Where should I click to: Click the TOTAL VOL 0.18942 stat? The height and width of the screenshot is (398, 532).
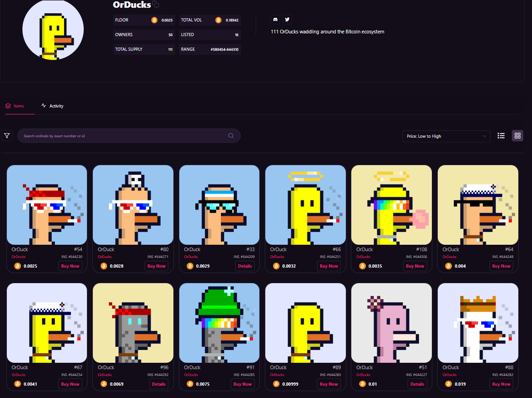[x=210, y=20]
